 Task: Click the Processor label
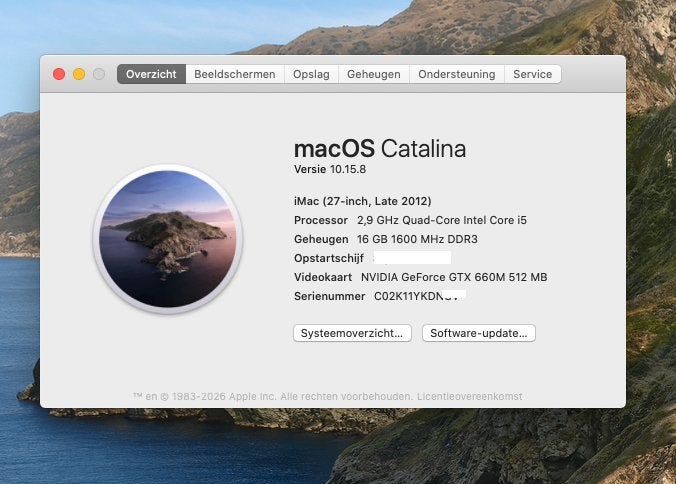pos(321,220)
